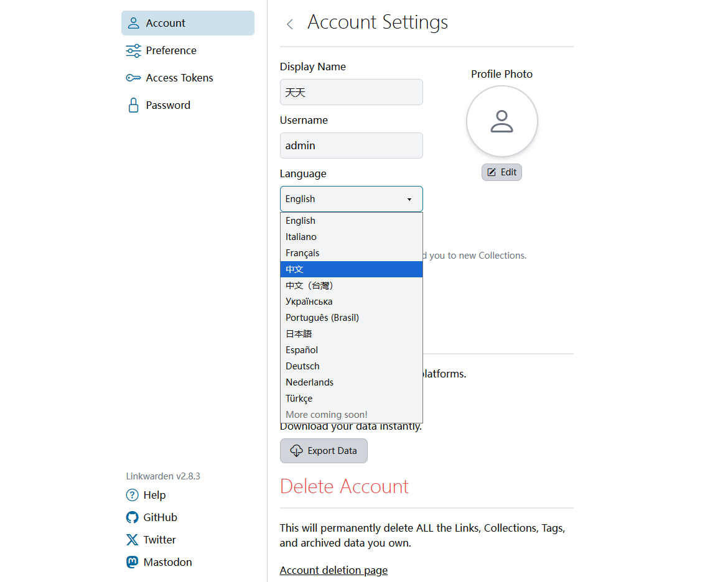Pick Türkçe in the language list
Viewport: 728px width, 582px height.
pos(351,399)
